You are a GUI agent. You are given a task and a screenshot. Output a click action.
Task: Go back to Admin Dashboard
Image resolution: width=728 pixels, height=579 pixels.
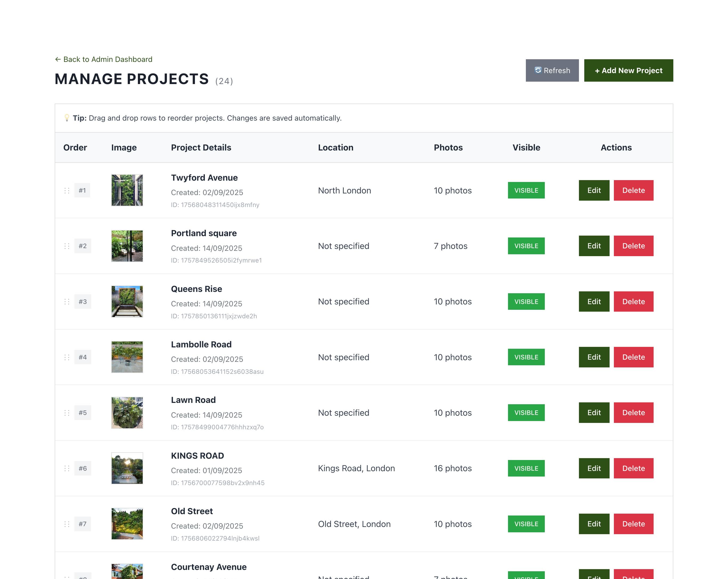[104, 60]
